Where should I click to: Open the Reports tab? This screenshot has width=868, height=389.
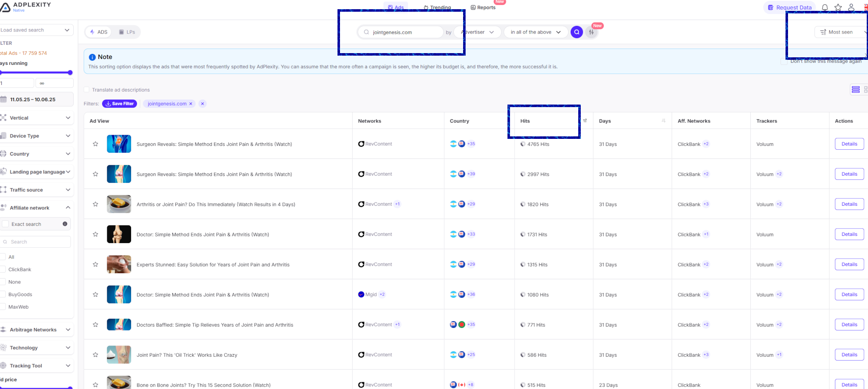(483, 8)
